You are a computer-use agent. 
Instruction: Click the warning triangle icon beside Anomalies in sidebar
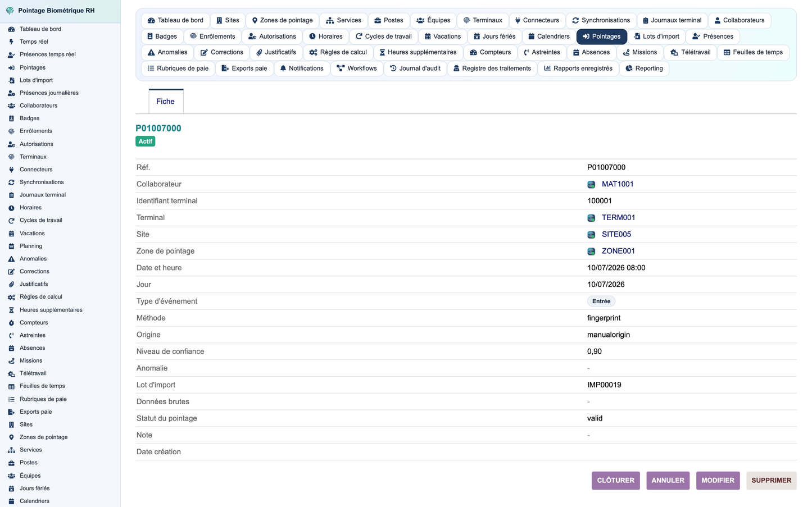(11, 259)
